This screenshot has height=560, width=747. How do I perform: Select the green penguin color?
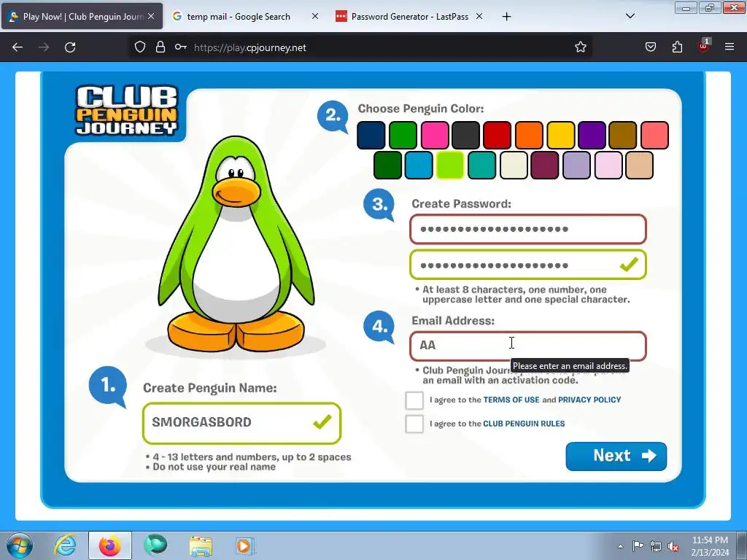[403, 135]
